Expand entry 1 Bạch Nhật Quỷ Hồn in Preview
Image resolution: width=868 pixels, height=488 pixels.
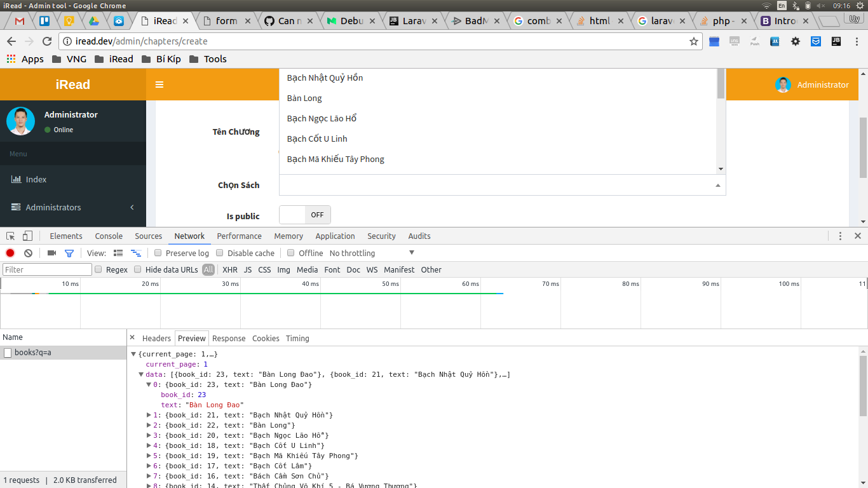[x=148, y=415]
